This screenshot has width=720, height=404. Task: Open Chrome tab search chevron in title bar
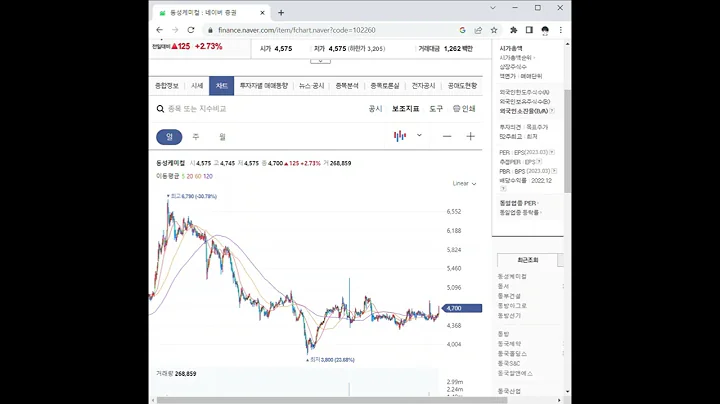point(493,8)
